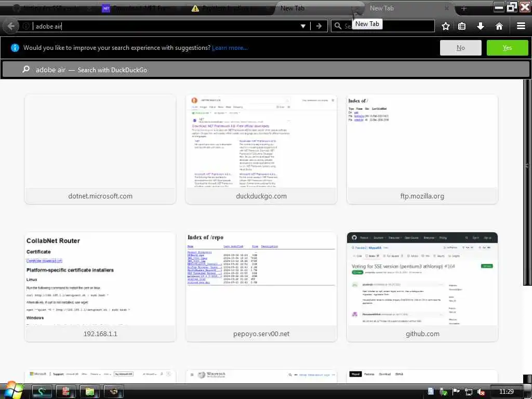Click the green check shield tray icon

(x=444, y=392)
